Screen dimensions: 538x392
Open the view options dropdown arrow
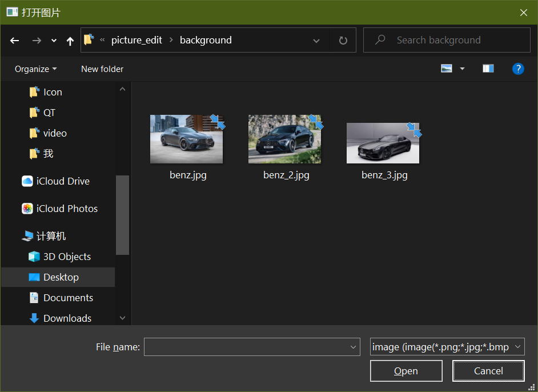462,69
